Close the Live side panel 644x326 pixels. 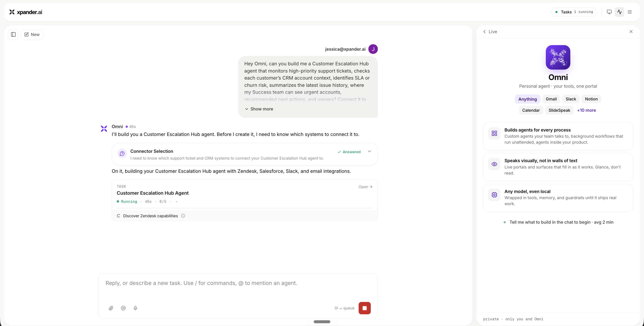631,32
